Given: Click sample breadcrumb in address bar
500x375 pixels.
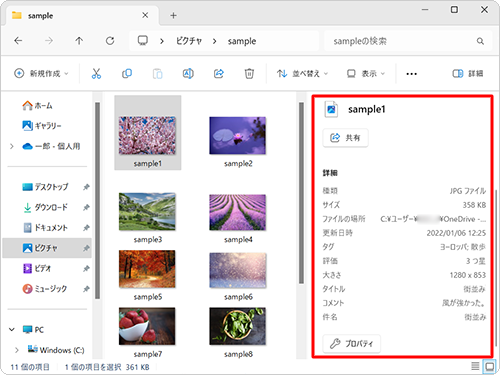Looking at the screenshot, I should (242, 41).
